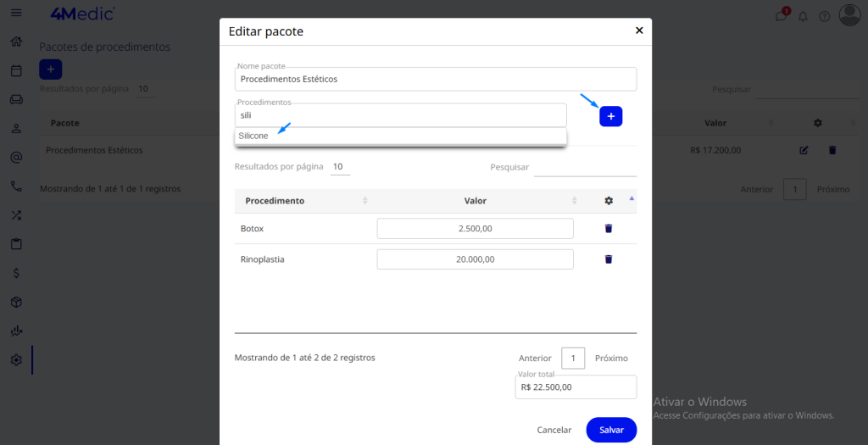Close the Editar pacote dialog

point(639,31)
